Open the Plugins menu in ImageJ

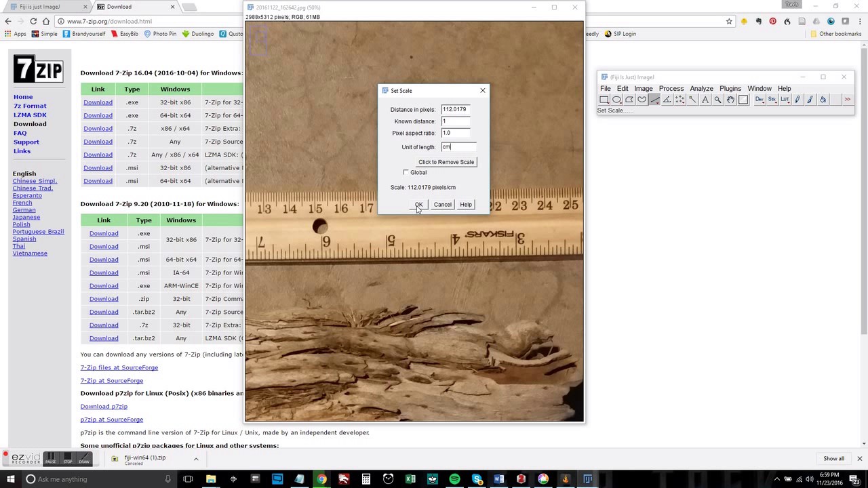tap(730, 88)
